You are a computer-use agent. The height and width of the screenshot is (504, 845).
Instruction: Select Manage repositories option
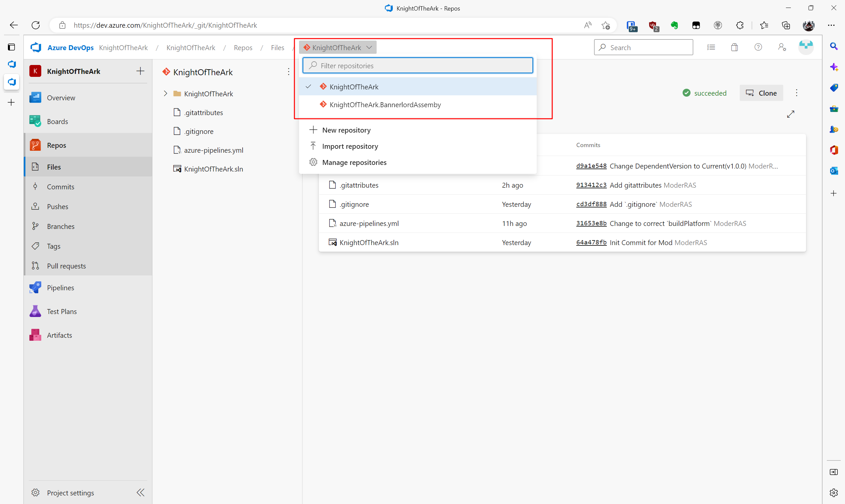(354, 162)
